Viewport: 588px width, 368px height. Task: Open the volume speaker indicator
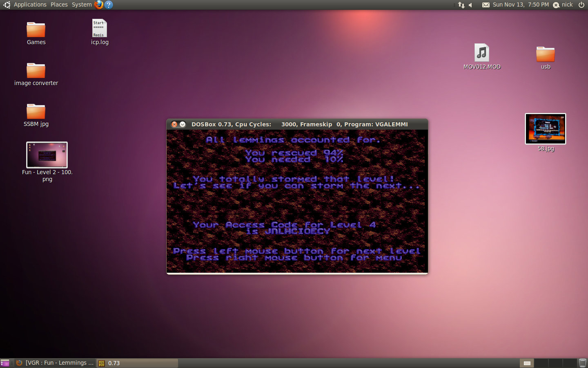471,5
